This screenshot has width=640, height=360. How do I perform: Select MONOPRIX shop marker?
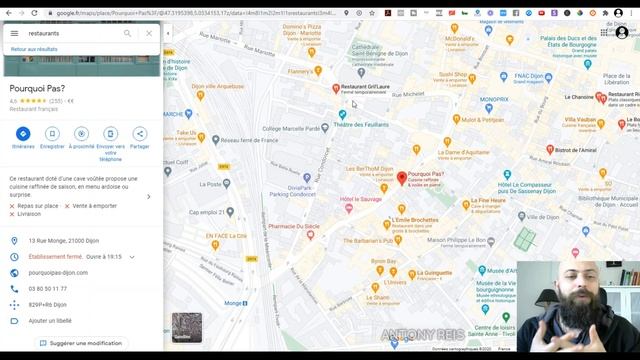pyautogui.click(x=489, y=109)
